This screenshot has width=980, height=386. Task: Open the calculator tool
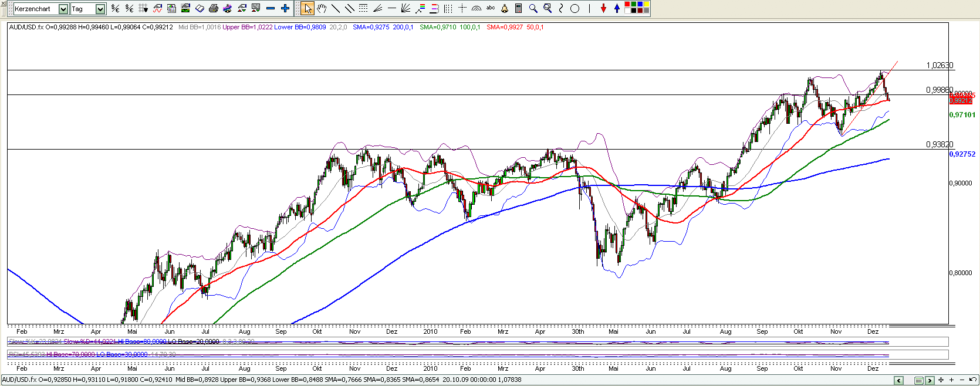(519, 8)
